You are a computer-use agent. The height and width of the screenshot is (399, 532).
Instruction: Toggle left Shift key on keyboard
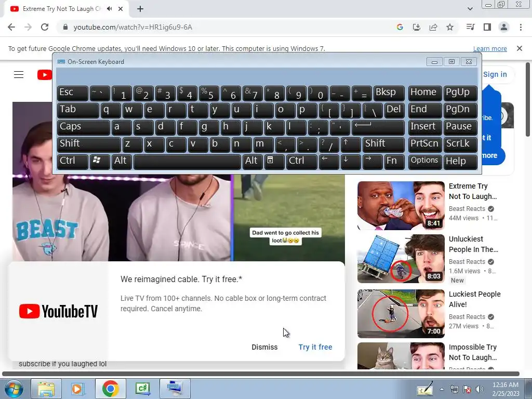click(x=89, y=144)
